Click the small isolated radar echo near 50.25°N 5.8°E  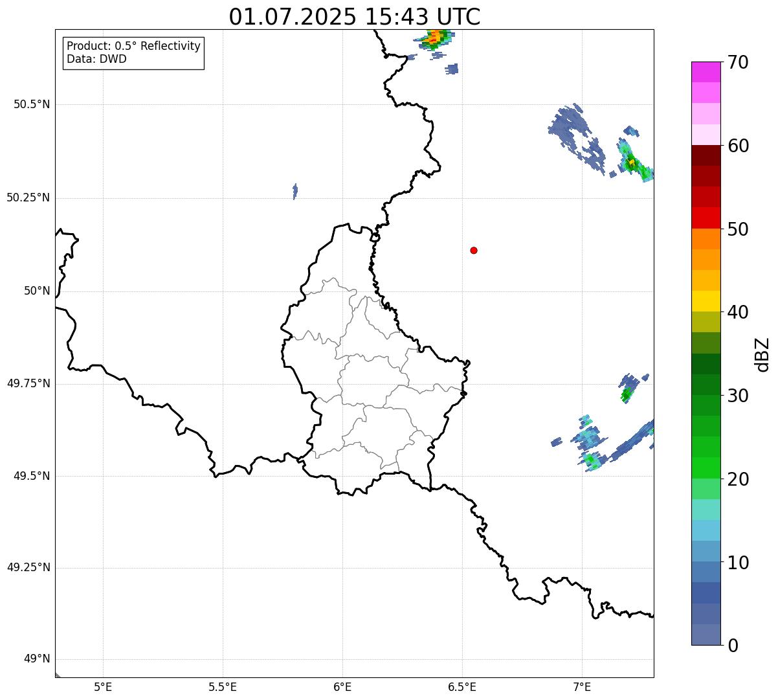(295, 191)
